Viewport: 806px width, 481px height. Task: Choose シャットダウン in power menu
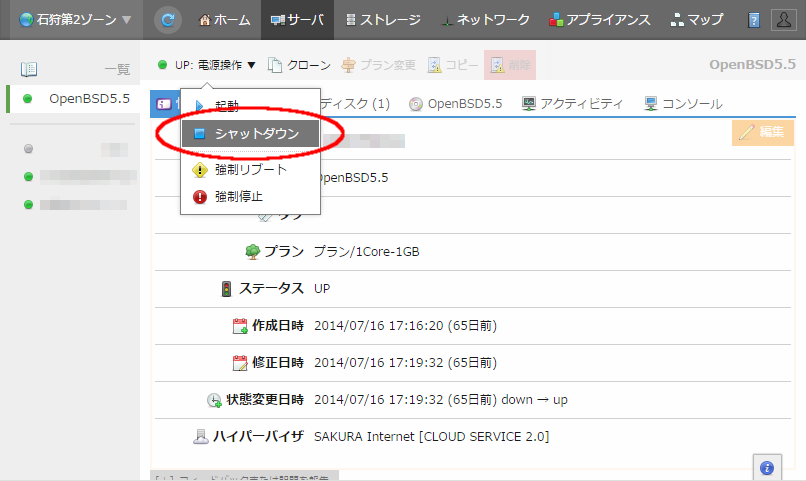tap(250, 133)
